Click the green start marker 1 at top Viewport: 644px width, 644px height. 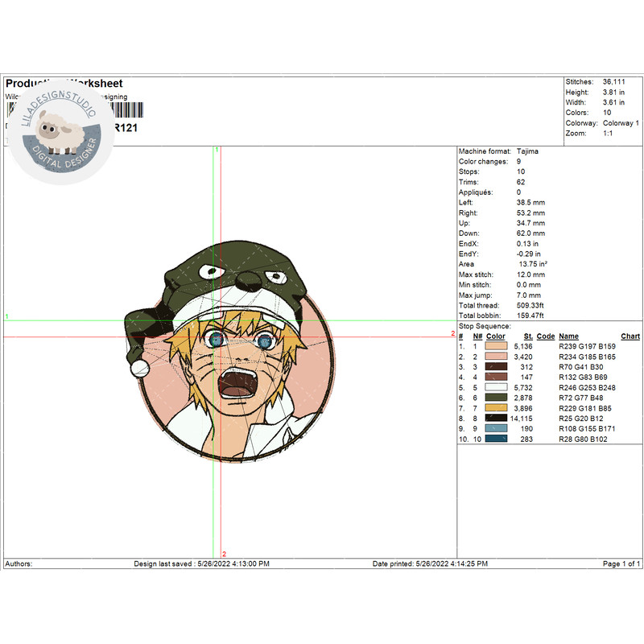(x=216, y=150)
